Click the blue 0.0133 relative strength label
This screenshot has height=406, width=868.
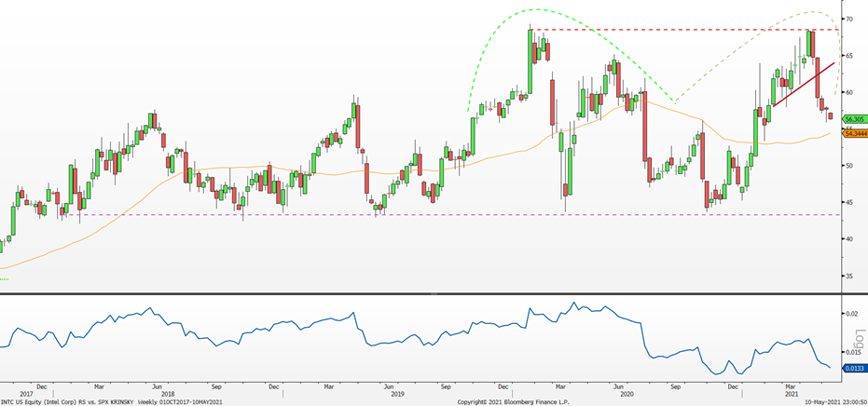pyautogui.click(x=854, y=368)
